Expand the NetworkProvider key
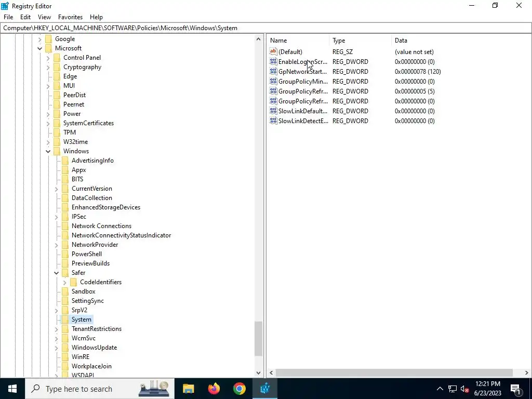The image size is (532, 399). tap(56, 245)
